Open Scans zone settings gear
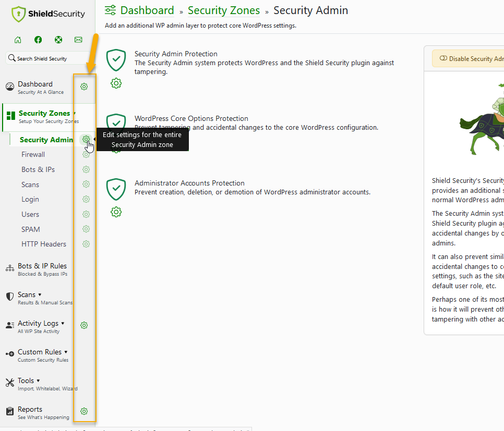 coord(86,184)
